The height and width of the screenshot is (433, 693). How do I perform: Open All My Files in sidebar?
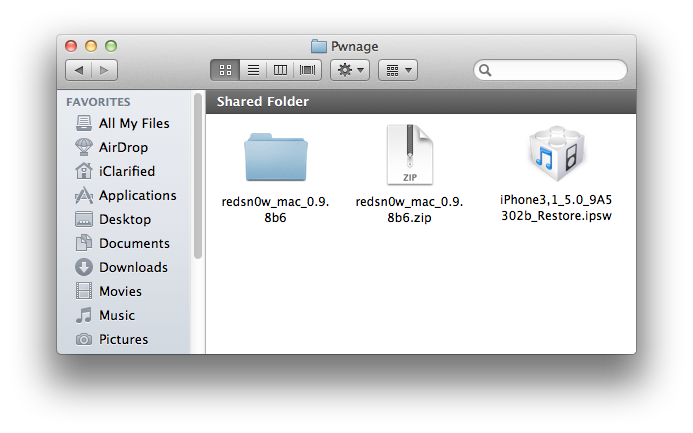(x=133, y=123)
